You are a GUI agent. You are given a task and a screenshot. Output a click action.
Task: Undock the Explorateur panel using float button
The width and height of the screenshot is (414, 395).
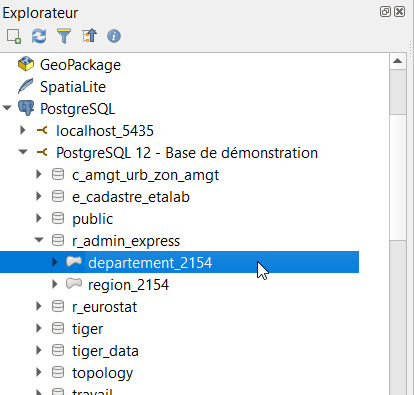(x=385, y=12)
